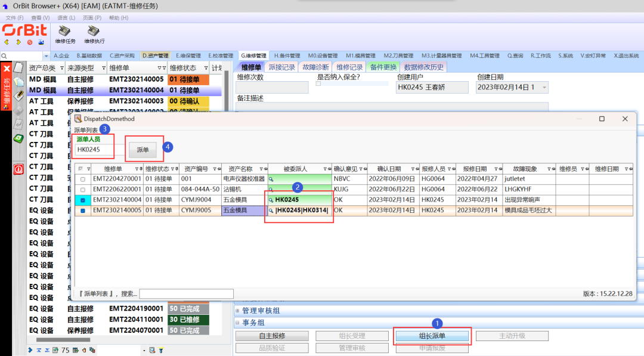Click the 组长派单 button
The width and height of the screenshot is (644, 356).
(x=432, y=336)
